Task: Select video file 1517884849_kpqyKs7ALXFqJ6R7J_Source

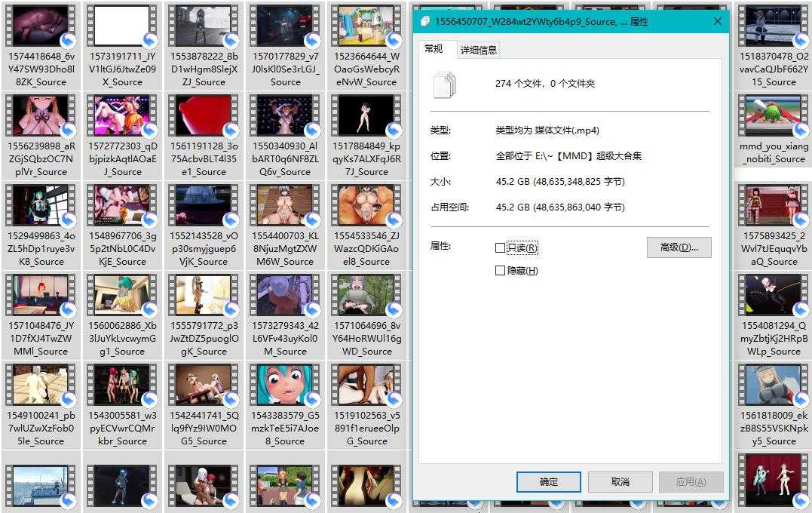Action: click(x=366, y=137)
